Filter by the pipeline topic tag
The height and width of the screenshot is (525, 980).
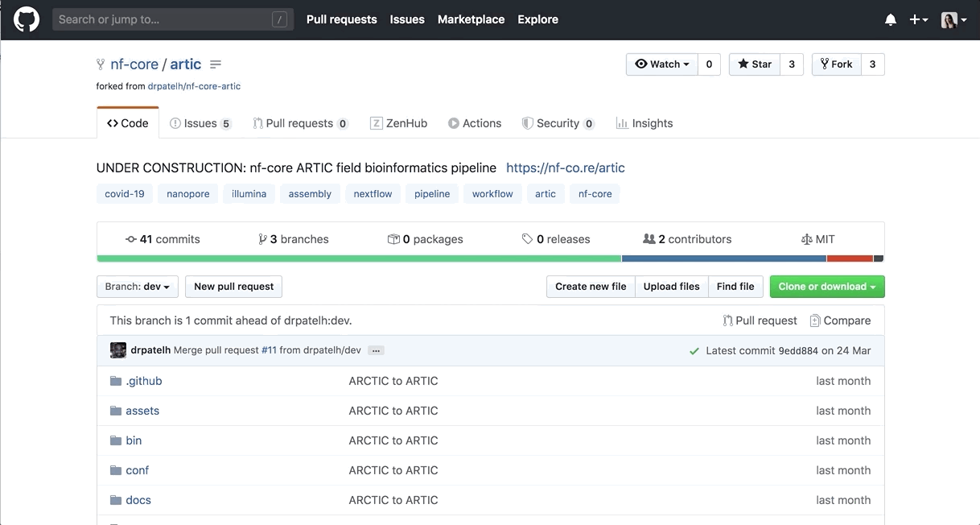432,194
